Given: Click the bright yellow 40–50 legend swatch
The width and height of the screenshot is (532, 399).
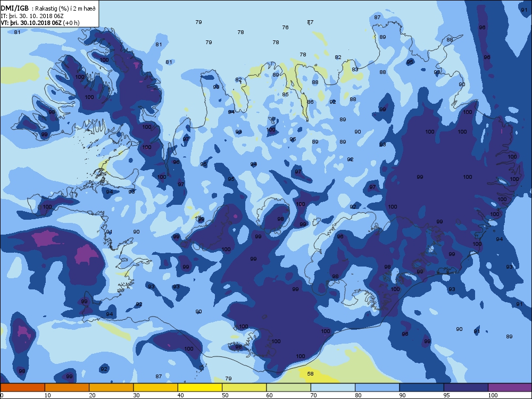Looking at the screenshot, I should 200,387.
